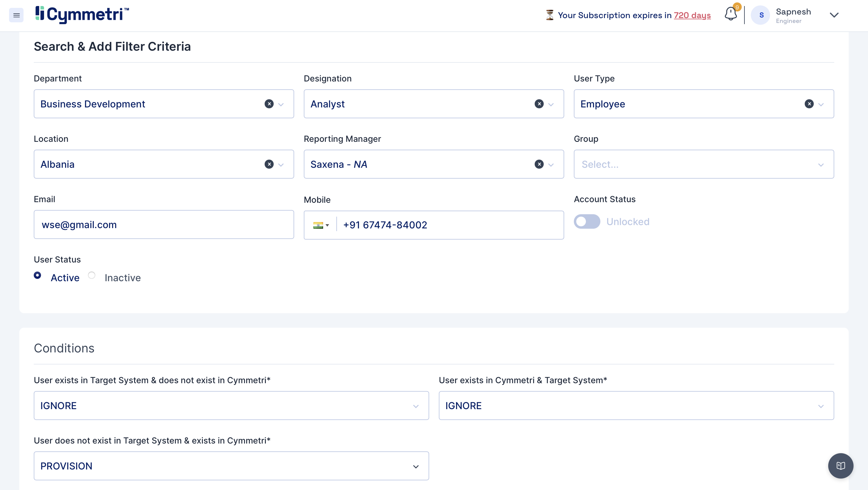Click the notifications bell icon
Viewport: 868px width, 490px height.
point(731,14)
